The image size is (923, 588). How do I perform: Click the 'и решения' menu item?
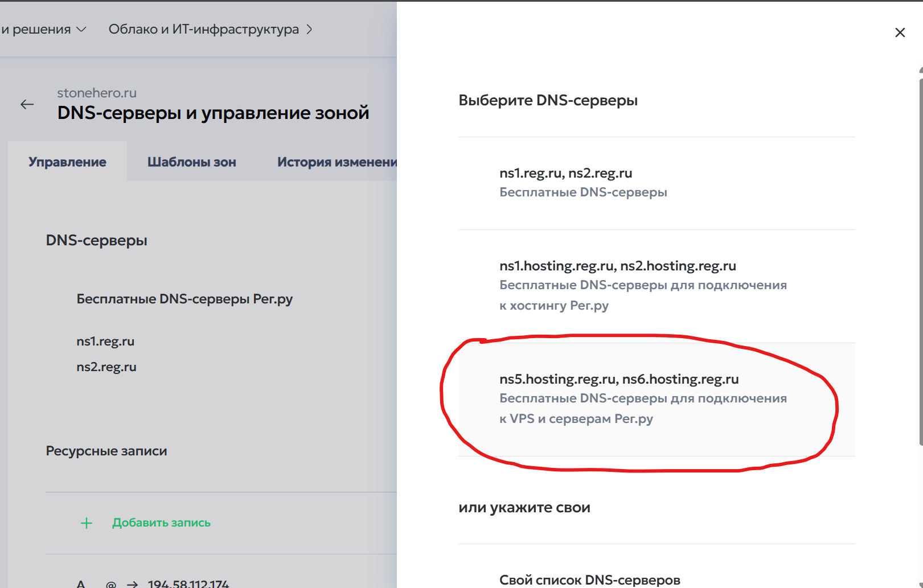(36, 29)
